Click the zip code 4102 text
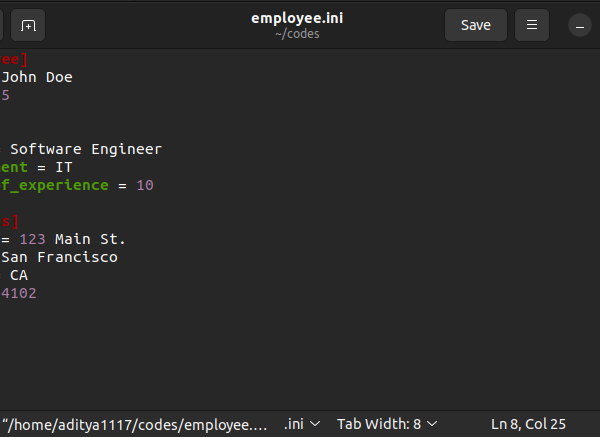This screenshot has width=600, height=437. 19,293
